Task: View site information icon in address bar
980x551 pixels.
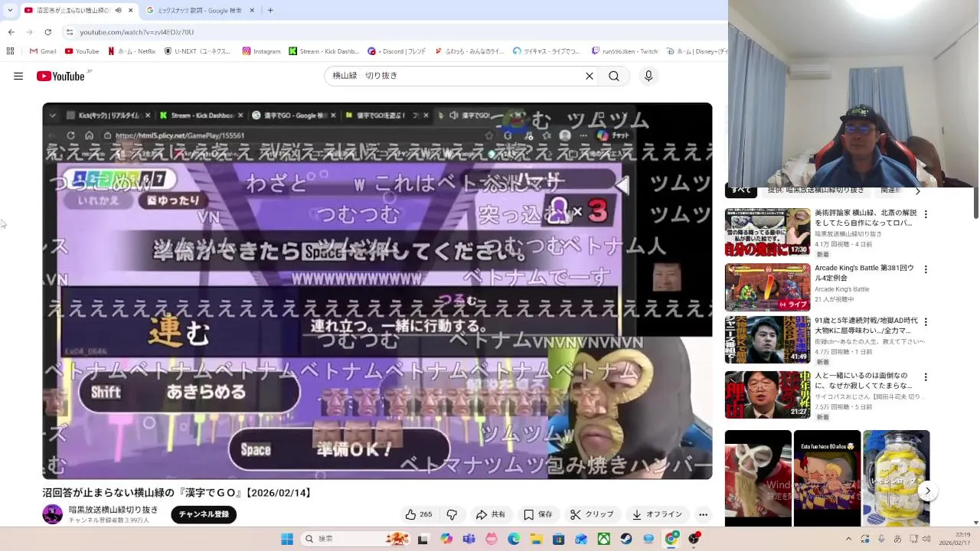Action: pos(70,32)
